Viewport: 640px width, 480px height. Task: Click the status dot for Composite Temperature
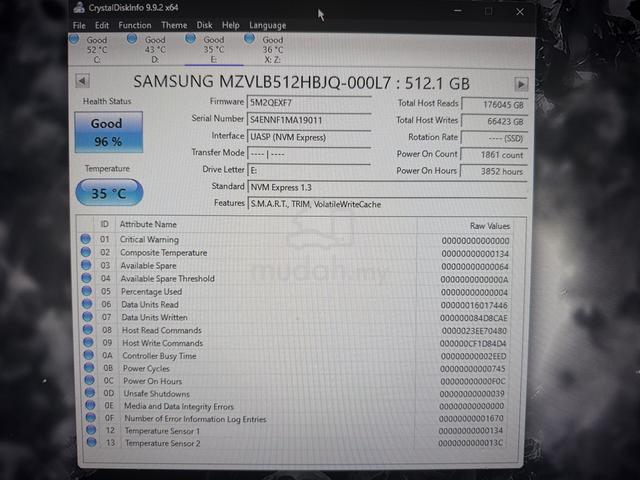pos(86,252)
